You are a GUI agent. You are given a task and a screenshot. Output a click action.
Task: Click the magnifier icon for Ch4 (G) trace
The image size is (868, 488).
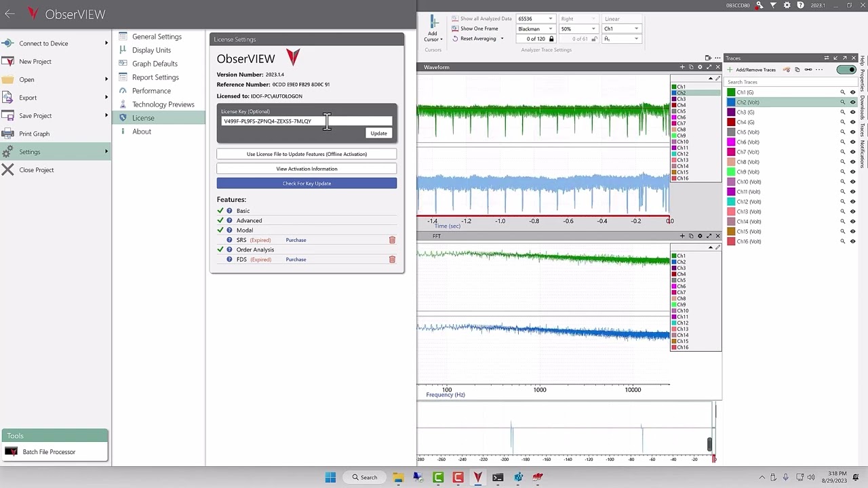(843, 122)
